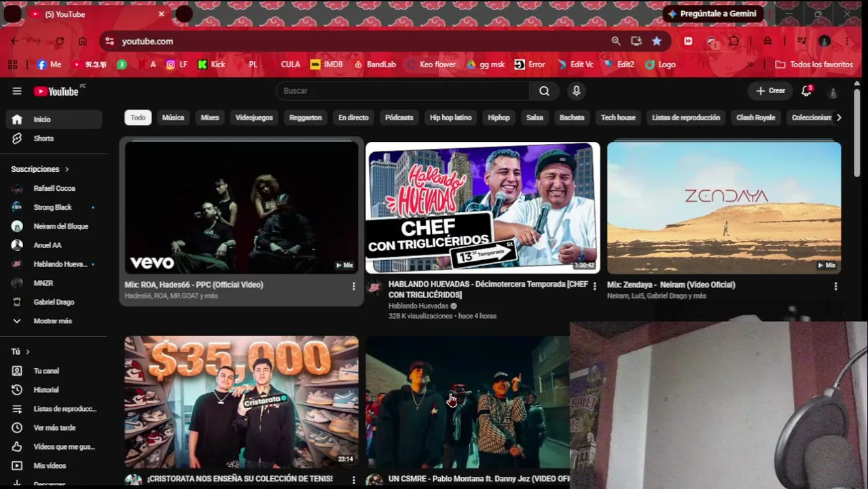
Task: Click the YouTube logo
Action: pos(57,91)
